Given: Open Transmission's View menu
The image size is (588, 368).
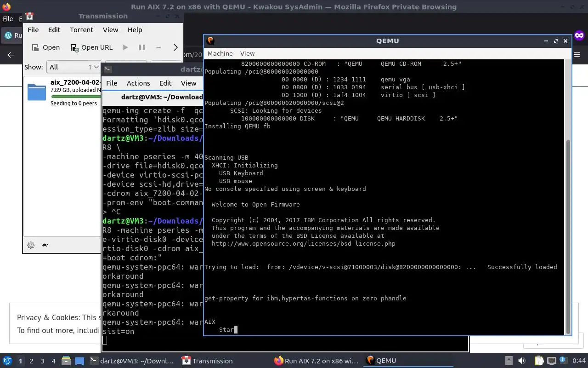Looking at the screenshot, I should tap(110, 29).
